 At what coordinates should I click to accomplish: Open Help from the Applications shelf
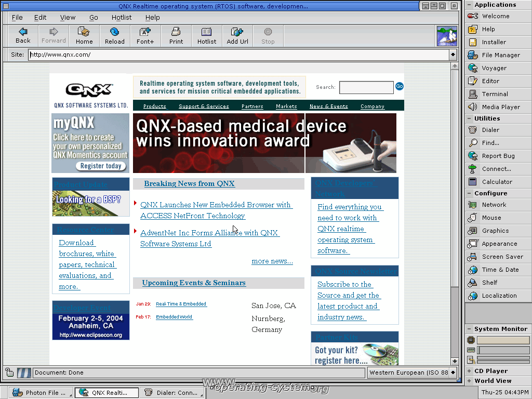(498, 29)
